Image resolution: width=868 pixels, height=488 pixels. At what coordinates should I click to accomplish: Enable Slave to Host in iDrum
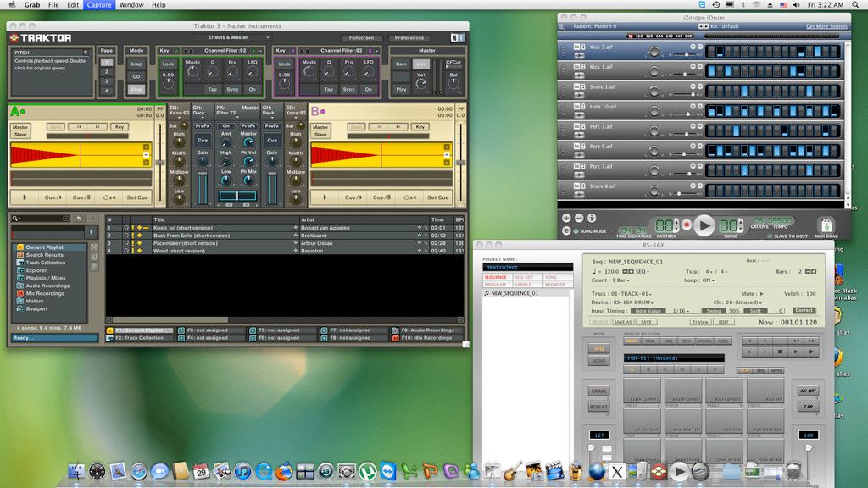[770, 236]
